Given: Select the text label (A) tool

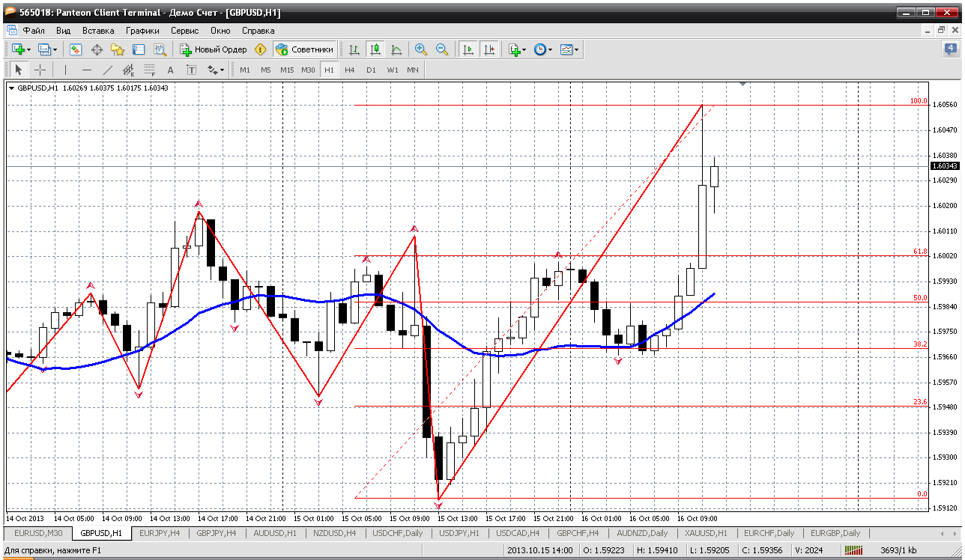Looking at the screenshot, I should 170,70.
